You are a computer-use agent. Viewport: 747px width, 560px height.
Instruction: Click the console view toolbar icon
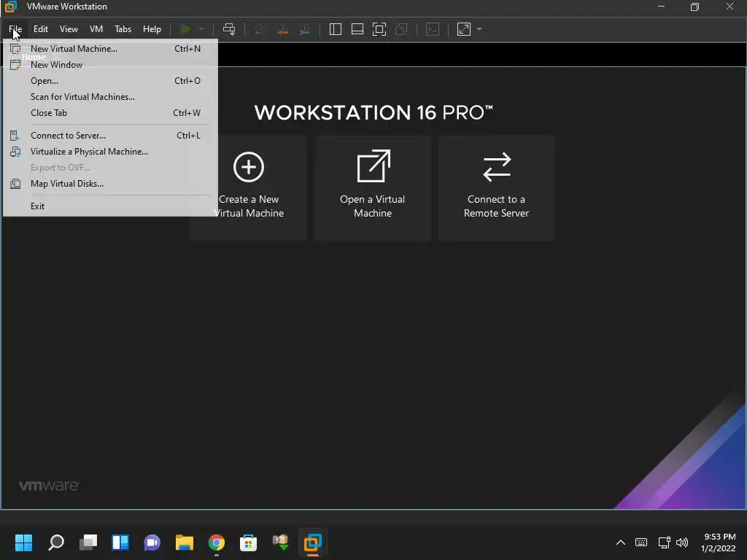pos(433,29)
